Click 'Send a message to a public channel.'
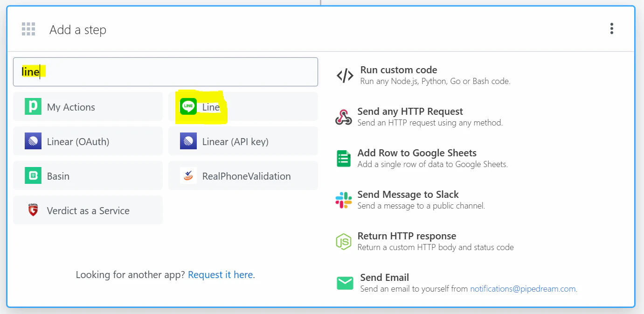The height and width of the screenshot is (314, 644). (x=422, y=206)
